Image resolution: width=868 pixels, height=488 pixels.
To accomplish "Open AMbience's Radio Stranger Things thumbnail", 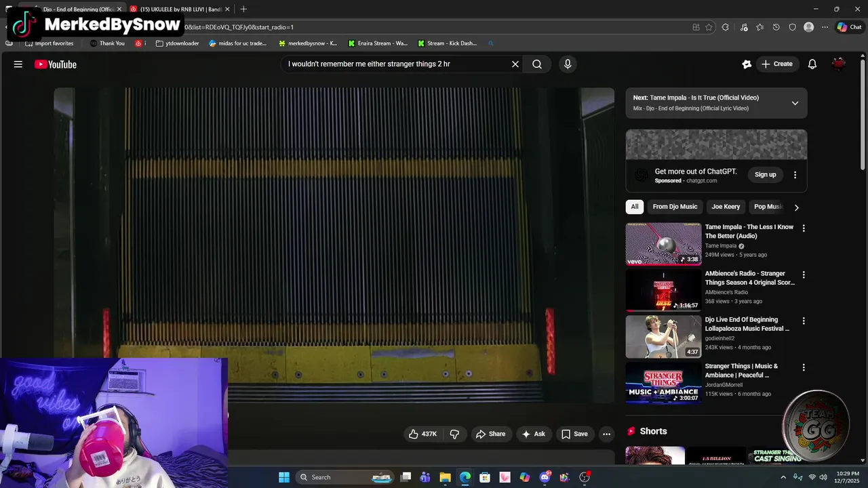I will pos(663,290).
